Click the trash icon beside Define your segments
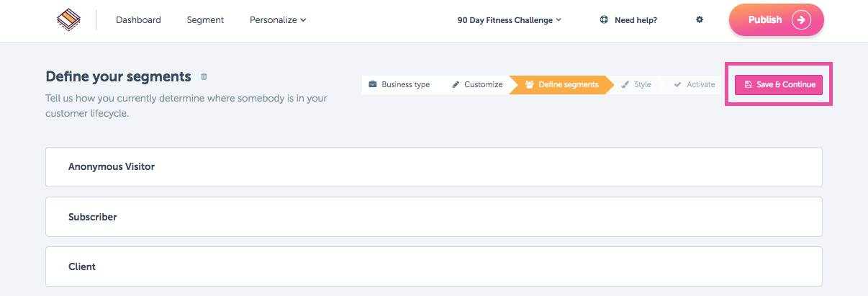 pos(204,76)
